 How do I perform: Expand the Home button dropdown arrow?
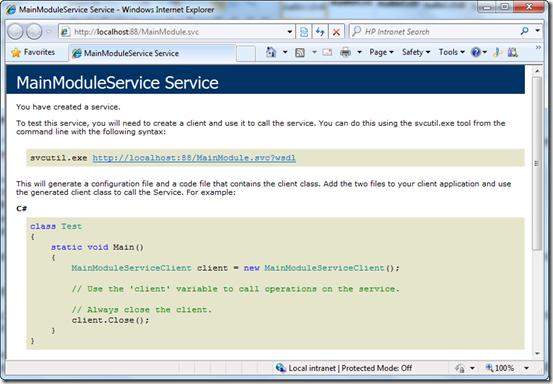tap(285, 53)
